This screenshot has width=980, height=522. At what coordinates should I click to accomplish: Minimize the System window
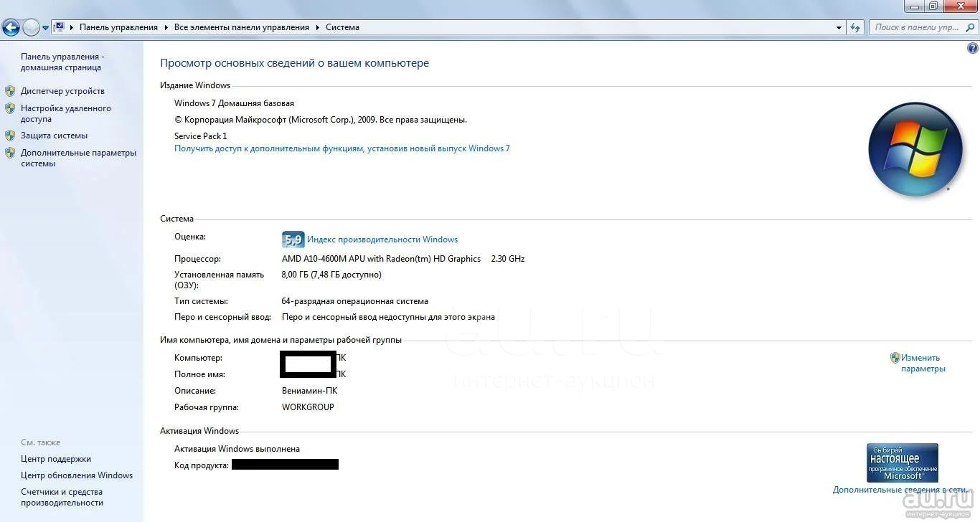click(914, 6)
